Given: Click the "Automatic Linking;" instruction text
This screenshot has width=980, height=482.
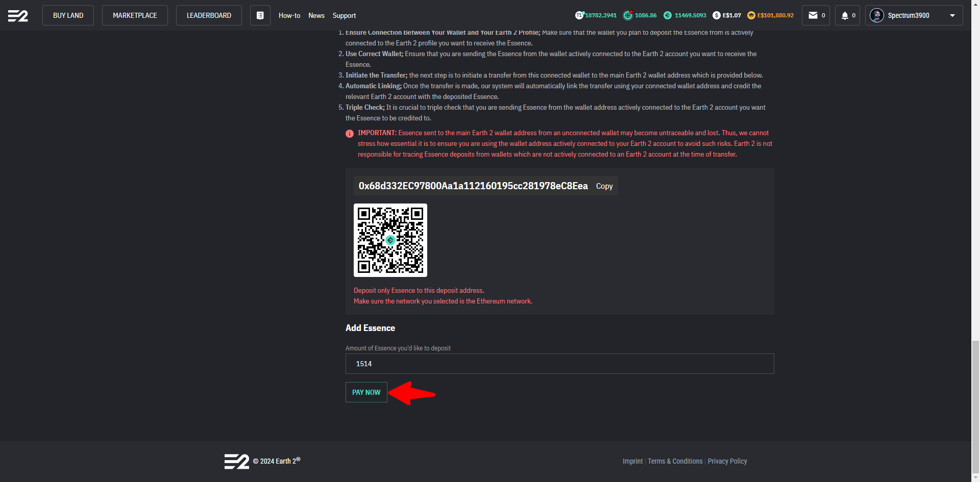Looking at the screenshot, I should click(x=374, y=86).
